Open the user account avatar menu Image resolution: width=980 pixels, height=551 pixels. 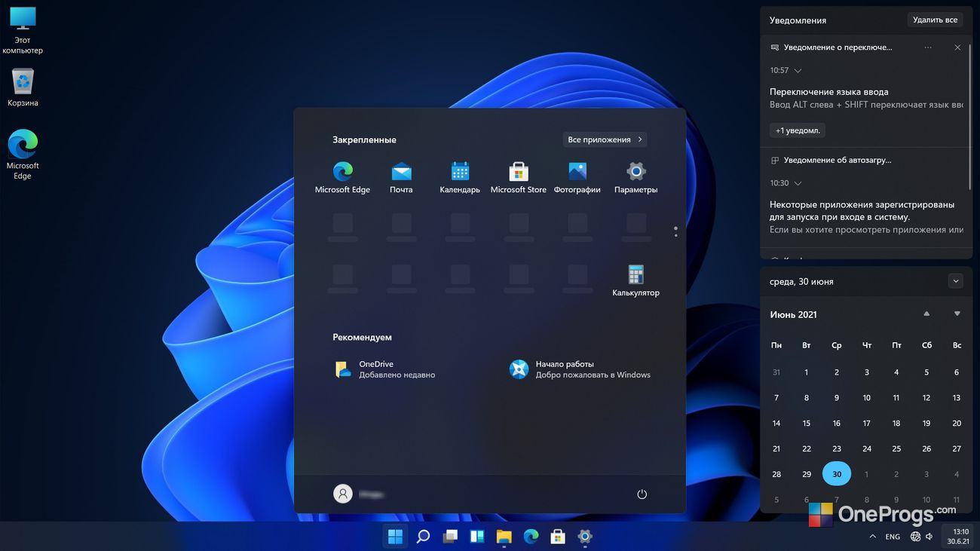tap(343, 494)
